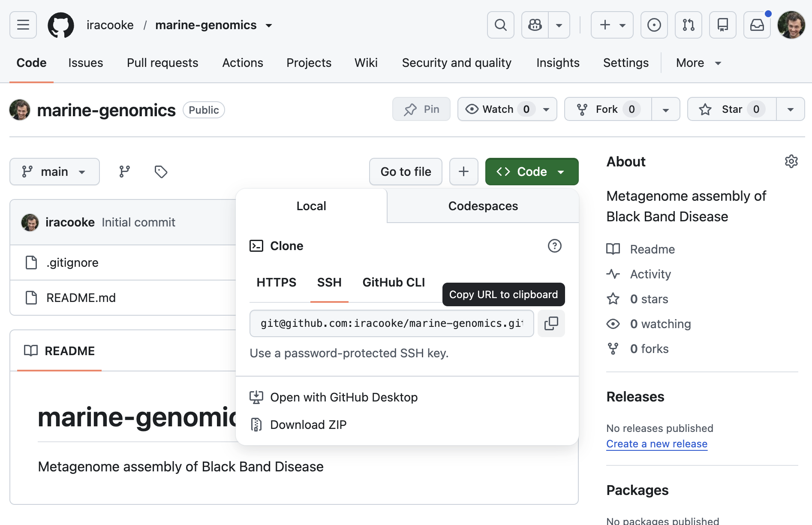The image size is (812, 525).
Task: Open the hamburger navigation menu
Action: tap(23, 25)
